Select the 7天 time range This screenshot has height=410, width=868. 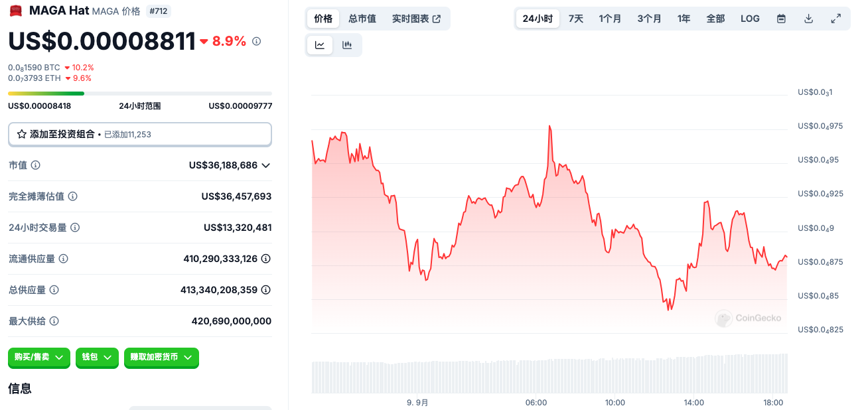[x=575, y=19]
